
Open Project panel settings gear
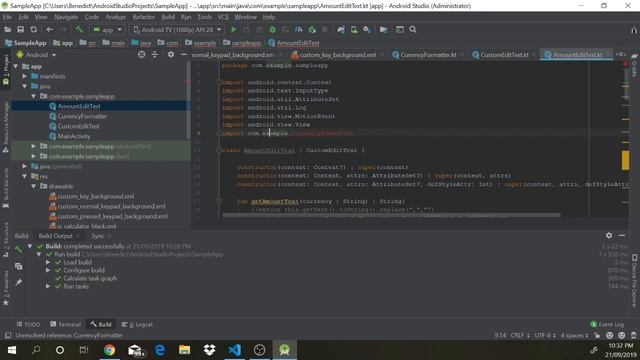(x=171, y=55)
